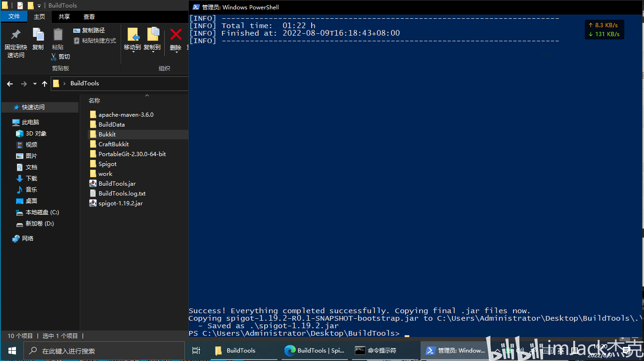
Task: Click the PowerShell icon in the window title bar
Action: pos(195,7)
